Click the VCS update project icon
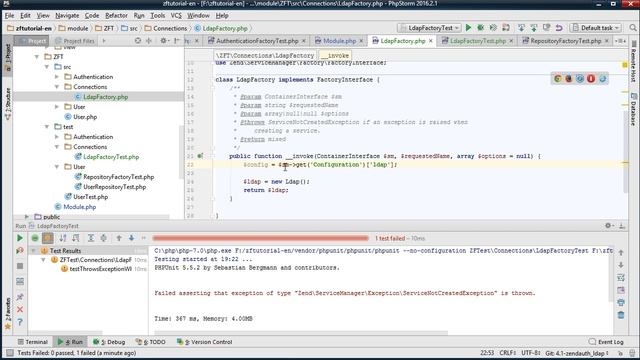640x360 pixels. [x=521, y=28]
